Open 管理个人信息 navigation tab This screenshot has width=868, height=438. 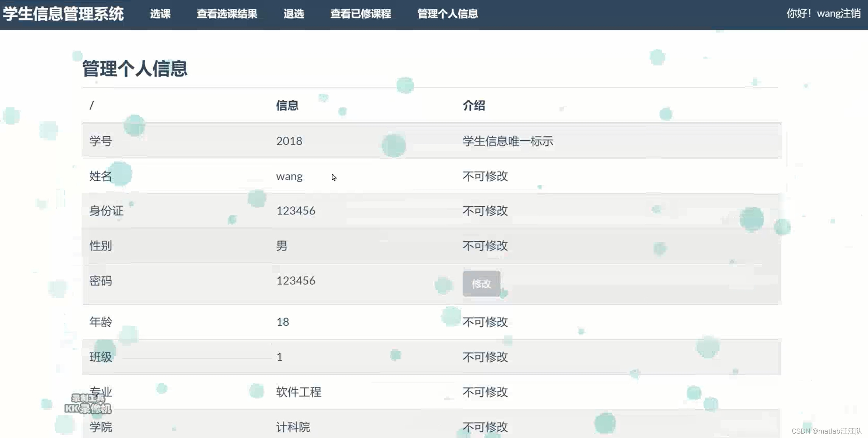[x=447, y=14]
